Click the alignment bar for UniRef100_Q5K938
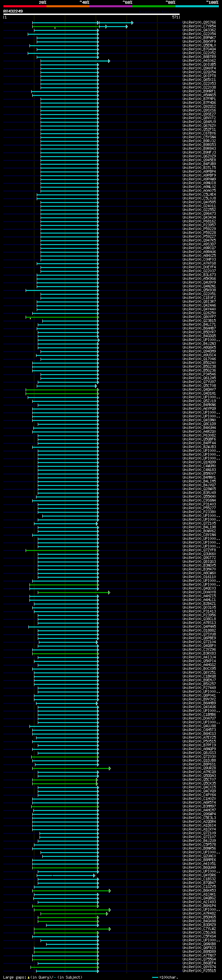Viewport: 222px width, 980px height. (62, 290)
